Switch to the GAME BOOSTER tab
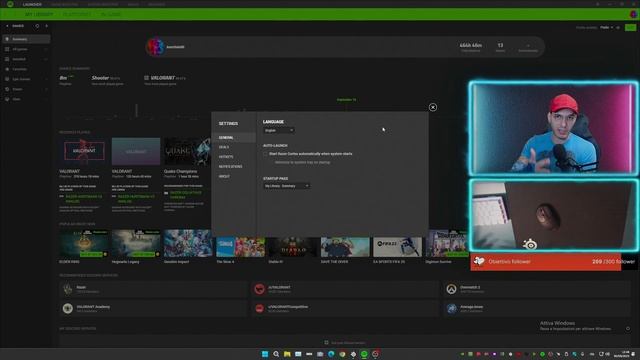 pos(64,4)
